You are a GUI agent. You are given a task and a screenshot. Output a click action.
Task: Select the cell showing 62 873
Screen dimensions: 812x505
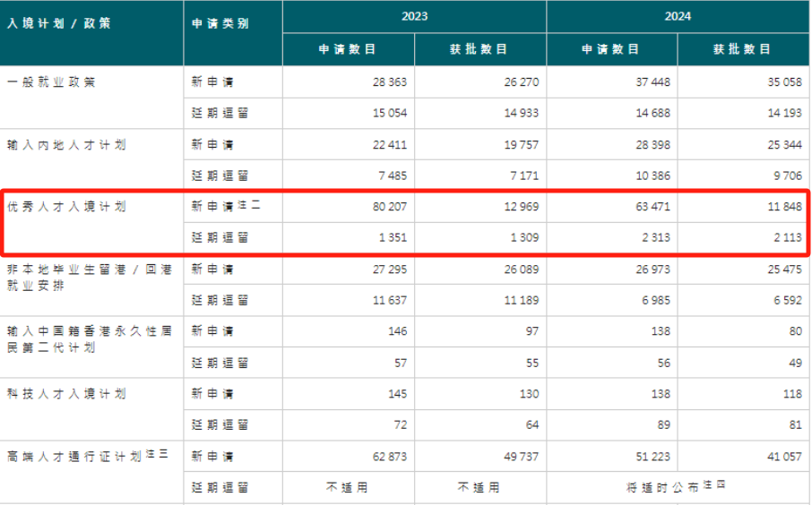click(388, 457)
